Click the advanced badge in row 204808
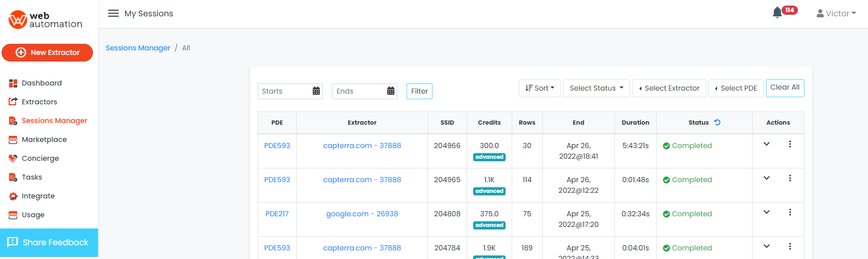The height and width of the screenshot is (259, 868). click(x=489, y=225)
